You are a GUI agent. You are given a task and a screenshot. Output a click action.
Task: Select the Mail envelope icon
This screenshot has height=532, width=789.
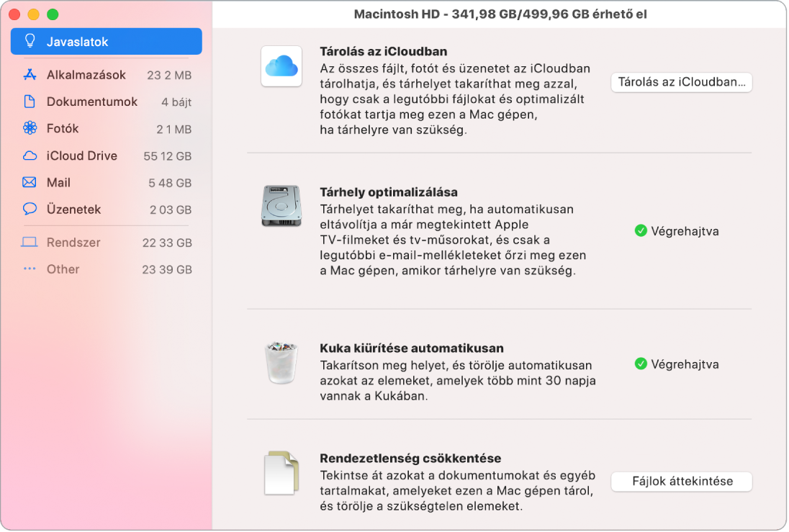29,182
